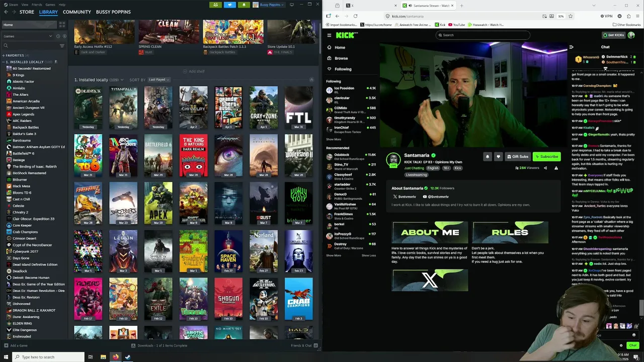Open Following in Kick sidebar
The height and width of the screenshot is (362, 644).
[343, 69]
